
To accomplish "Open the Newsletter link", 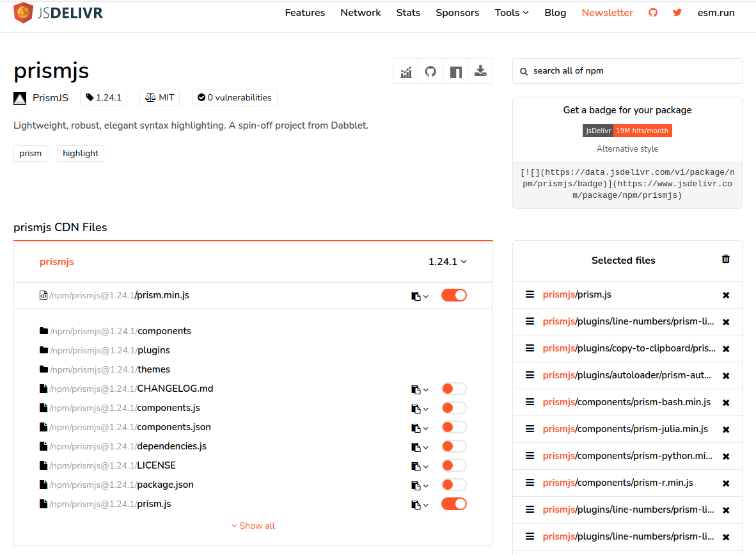I will (x=607, y=13).
